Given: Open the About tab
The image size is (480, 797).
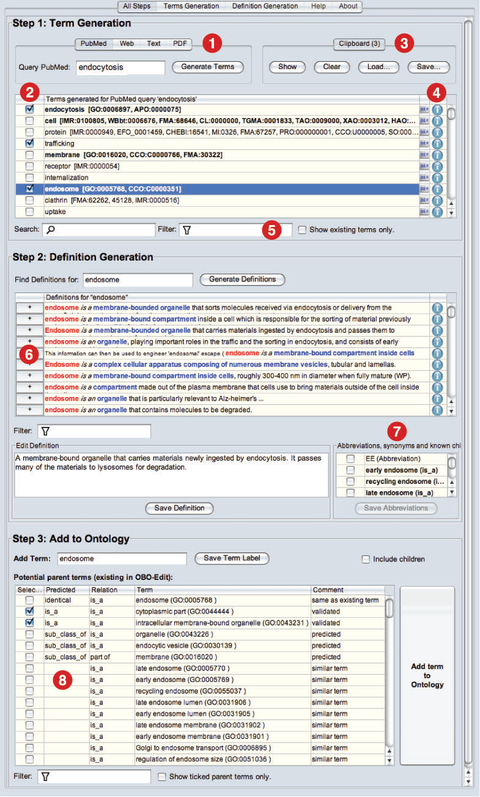Looking at the screenshot, I should [x=348, y=6].
